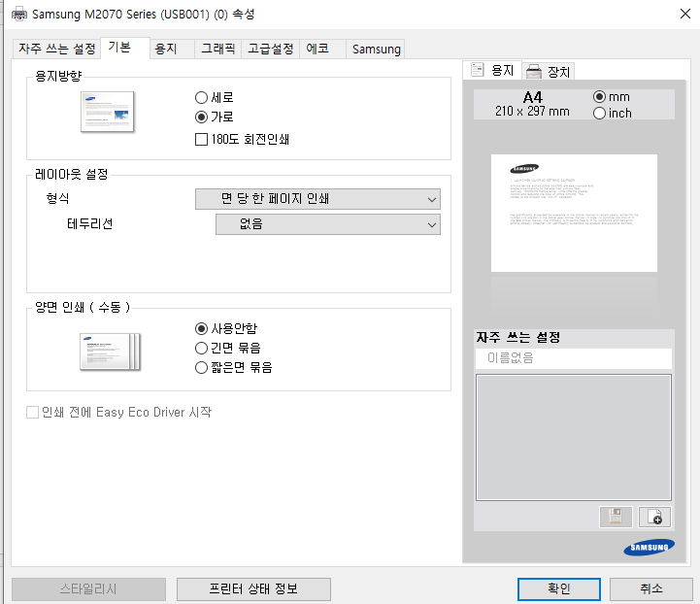Image resolution: width=700 pixels, height=604 pixels.
Task: Click the 취소 button
Action: (650, 589)
